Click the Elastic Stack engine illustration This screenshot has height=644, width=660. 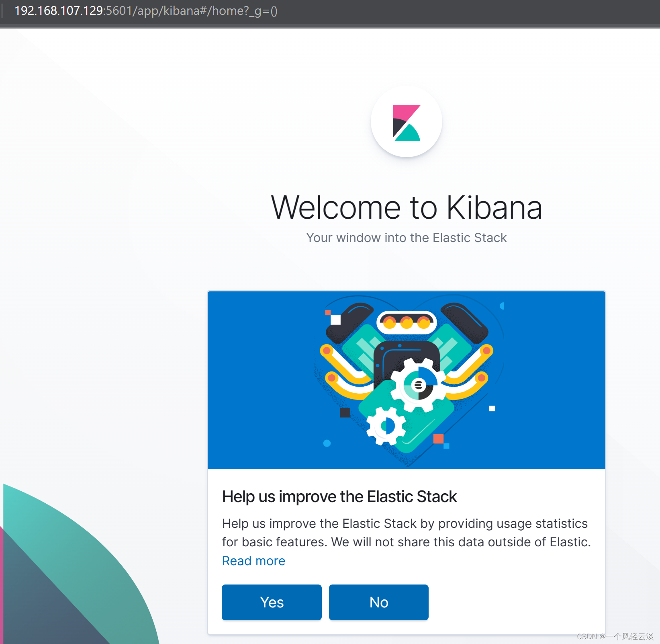(407, 380)
